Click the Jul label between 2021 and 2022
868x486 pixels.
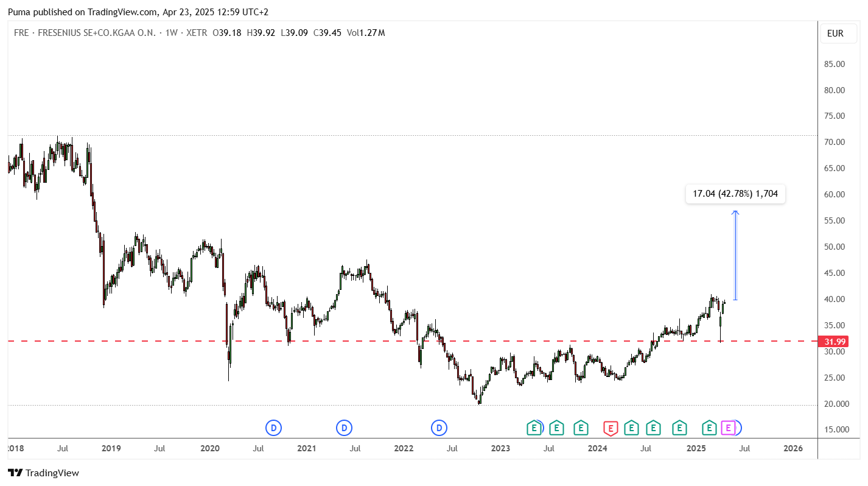point(355,449)
